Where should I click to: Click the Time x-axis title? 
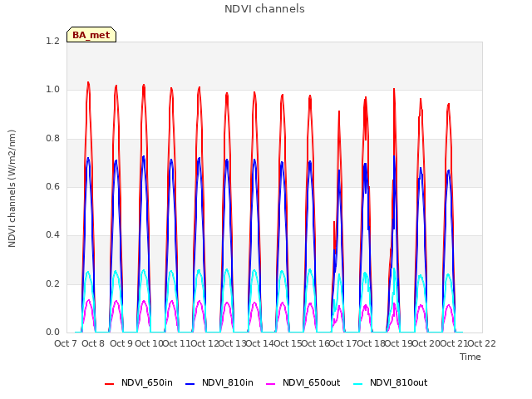coord(470,357)
